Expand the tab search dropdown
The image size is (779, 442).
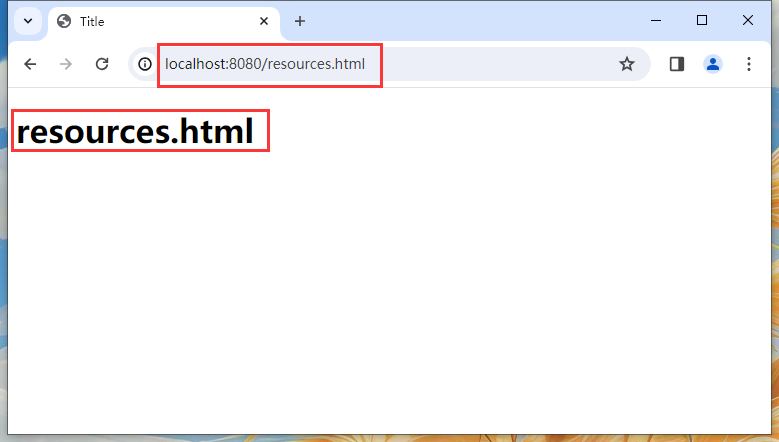coord(28,21)
